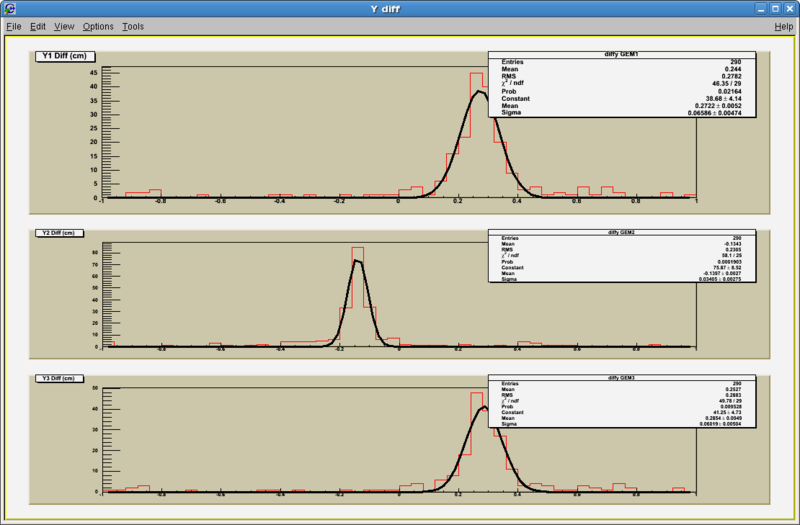This screenshot has width=800, height=525.
Task: Click the fit Mean 0.2722 ± 0.0052 row
Action: tap(621, 106)
